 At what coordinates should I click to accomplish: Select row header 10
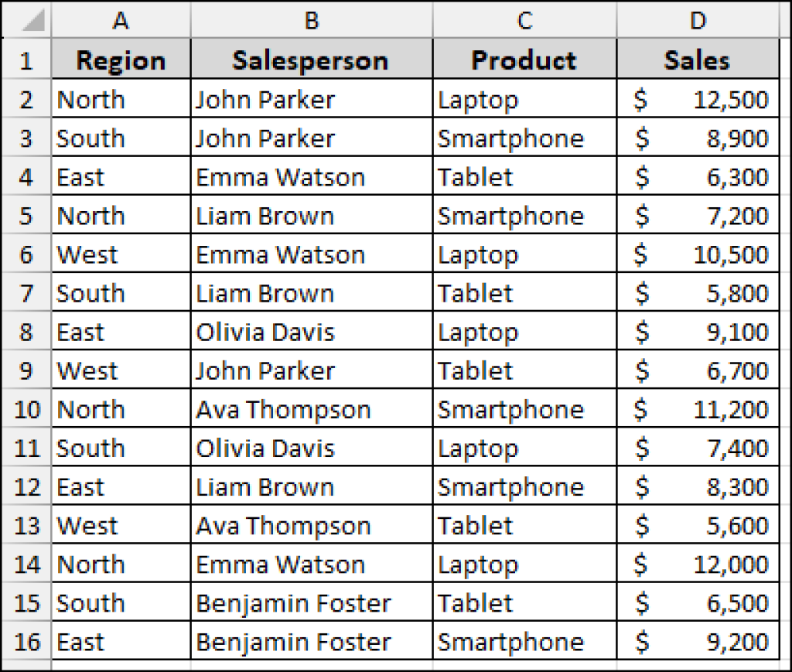tap(26, 409)
